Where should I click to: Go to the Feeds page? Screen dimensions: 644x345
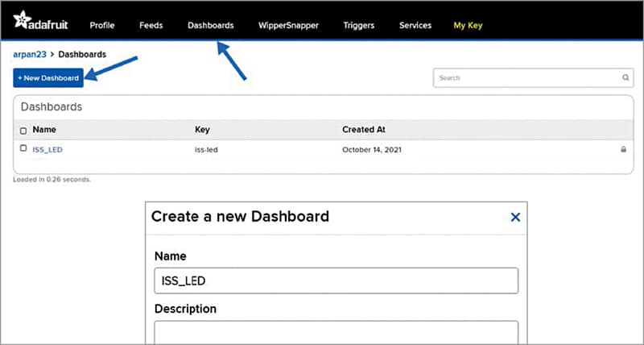(x=151, y=25)
